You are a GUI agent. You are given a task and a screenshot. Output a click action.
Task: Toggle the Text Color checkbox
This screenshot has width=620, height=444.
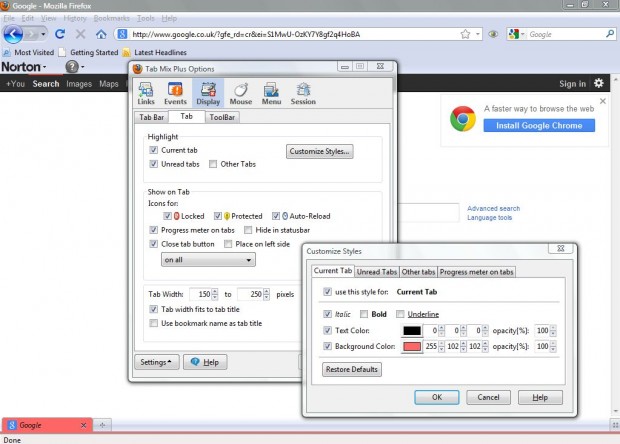pyautogui.click(x=327, y=331)
